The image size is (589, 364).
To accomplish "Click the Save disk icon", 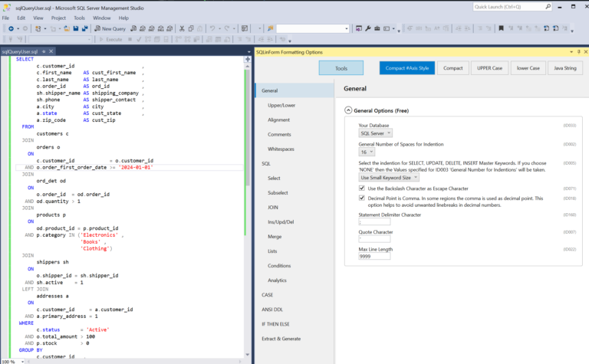I will [x=76, y=28].
